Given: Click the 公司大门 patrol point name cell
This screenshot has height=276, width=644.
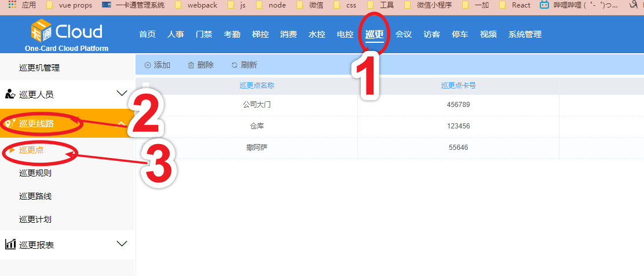Looking at the screenshot, I should 257,105.
